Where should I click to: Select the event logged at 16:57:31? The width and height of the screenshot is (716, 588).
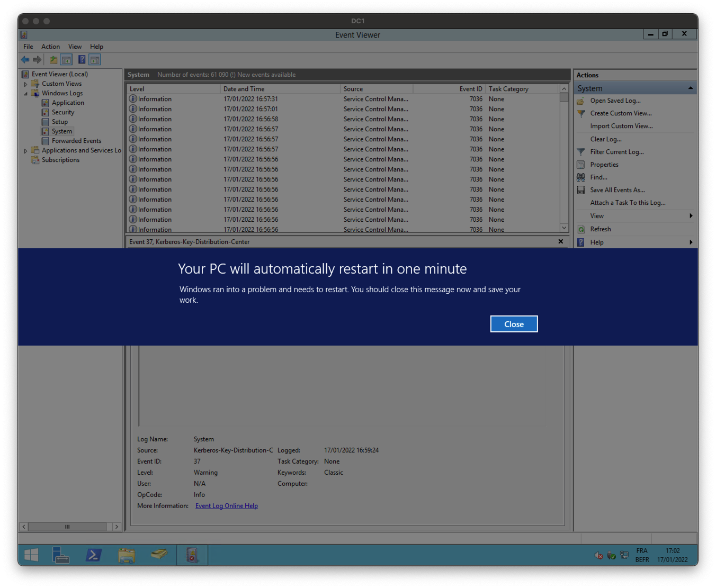(343, 99)
